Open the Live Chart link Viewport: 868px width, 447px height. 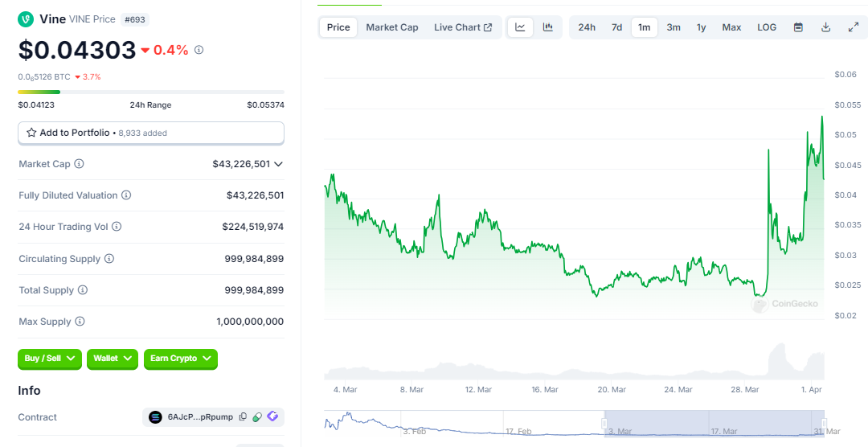463,27
